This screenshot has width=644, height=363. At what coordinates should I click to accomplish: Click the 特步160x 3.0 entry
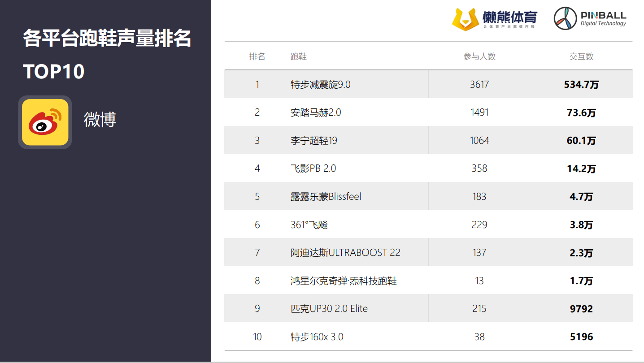click(x=317, y=337)
